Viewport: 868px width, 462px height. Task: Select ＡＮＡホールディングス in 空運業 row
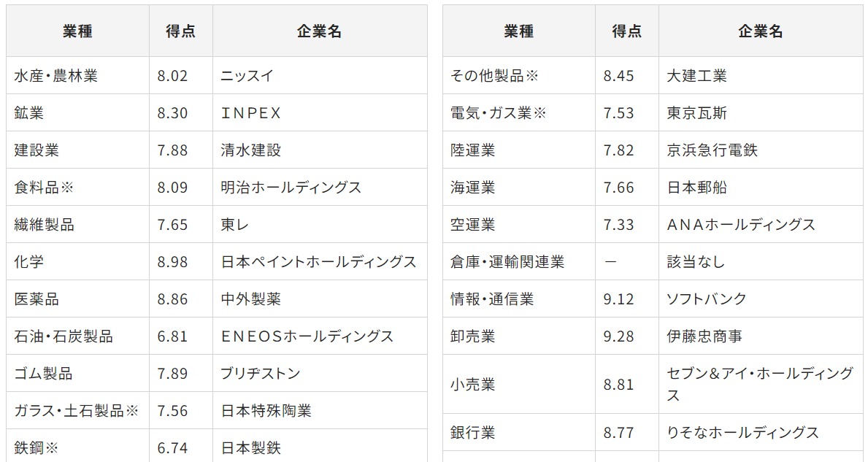pyautogui.click(x=741, y=225)
